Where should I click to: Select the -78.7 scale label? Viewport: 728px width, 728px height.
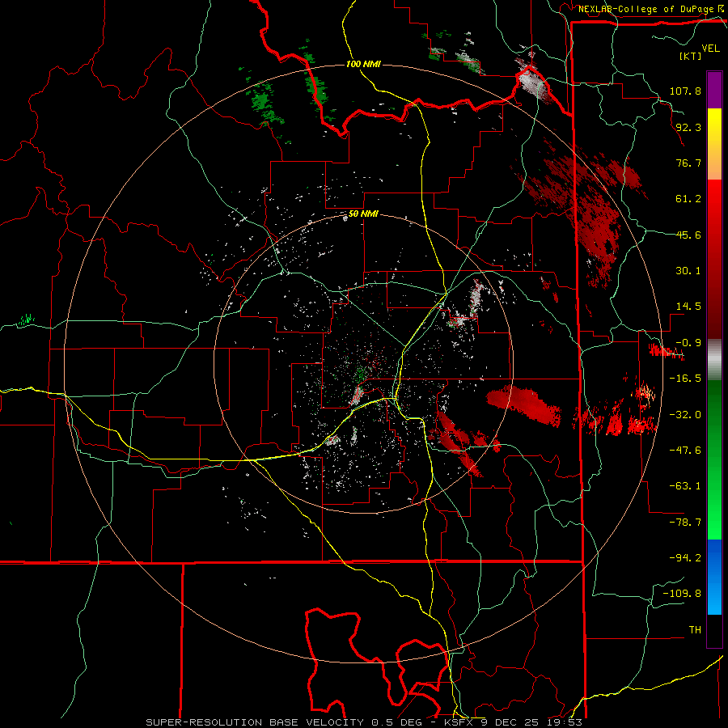[x=685, y=523]
